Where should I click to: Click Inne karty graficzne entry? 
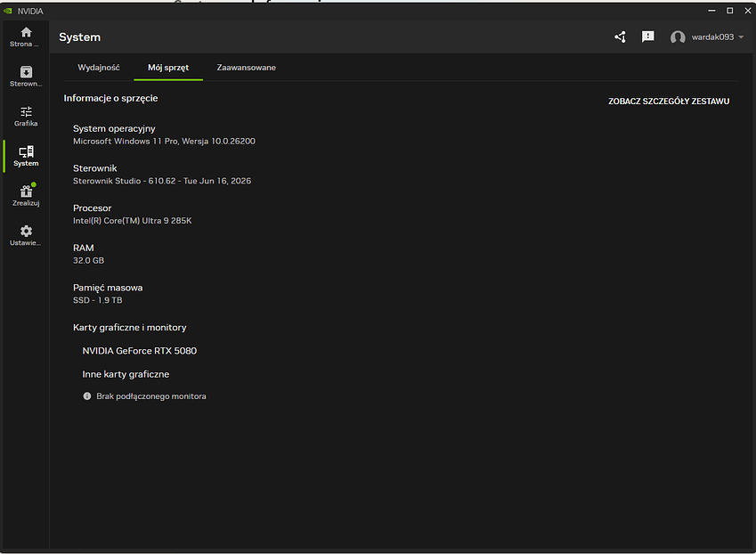click(x=126, y=374)
